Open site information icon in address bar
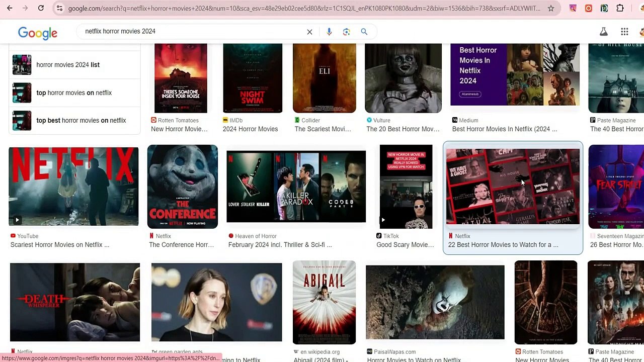Viewport: 644px width, 362px height. (59, 8)
